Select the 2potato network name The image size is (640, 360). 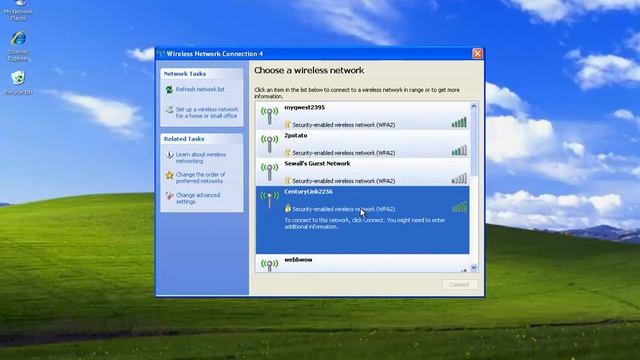[296, 136]
